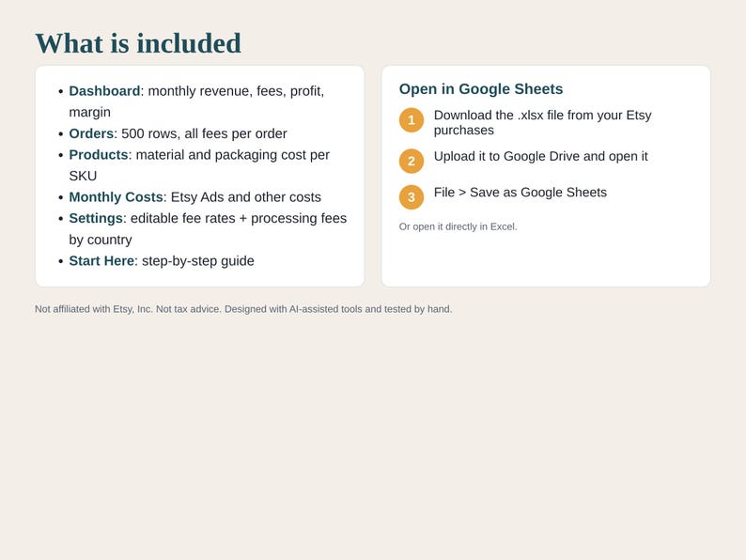
Task: Select the Orders bold label
Action: tap(91, 133)
